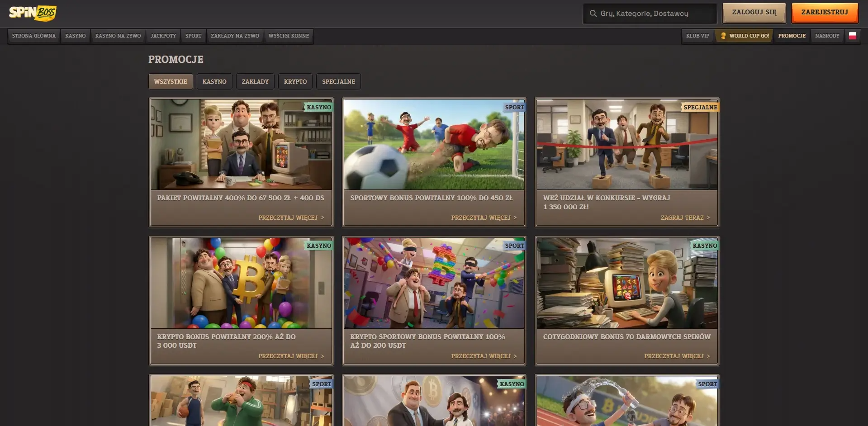Open the running track water splash promo image
The image size is (868, 426).
pos(627,401)
